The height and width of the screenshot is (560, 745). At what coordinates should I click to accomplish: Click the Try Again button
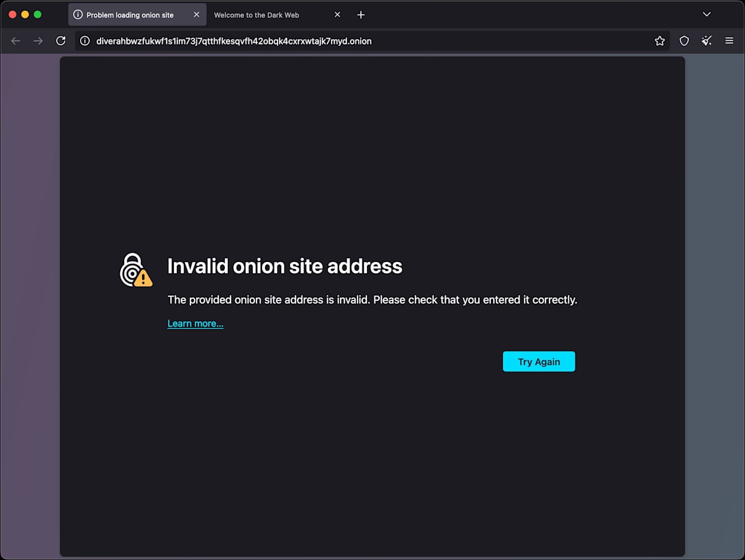point(539,361)
